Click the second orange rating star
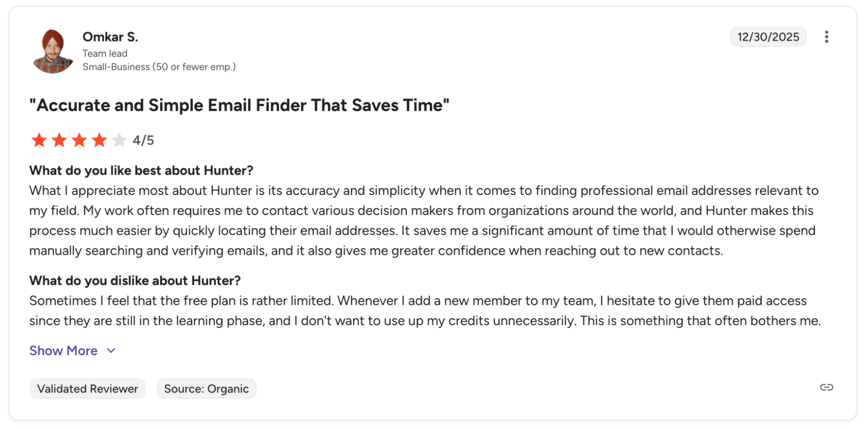Image resolution: width=868 pixels, height=429 pixels. 59,140
